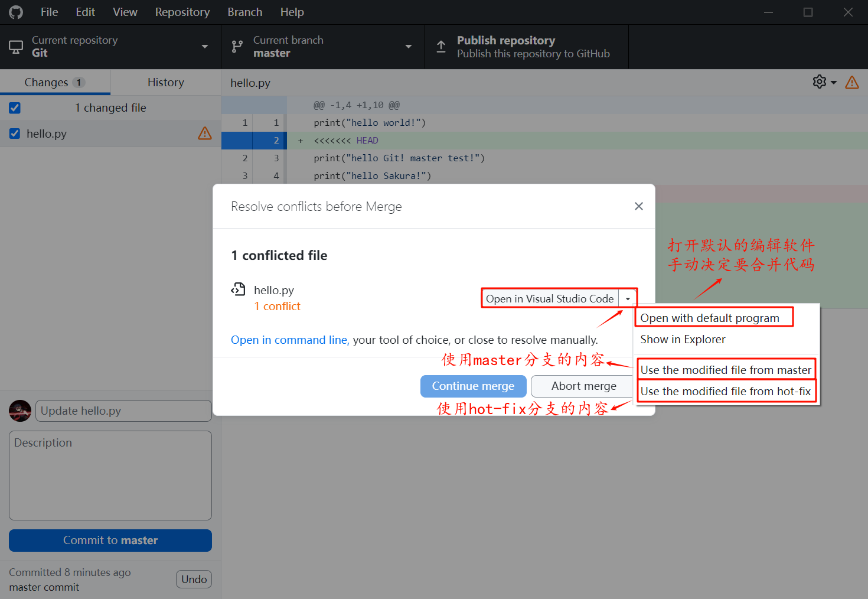Toggle the hello.py file checkbox
The width and height of the screenshot is (868, 599).
15,134
